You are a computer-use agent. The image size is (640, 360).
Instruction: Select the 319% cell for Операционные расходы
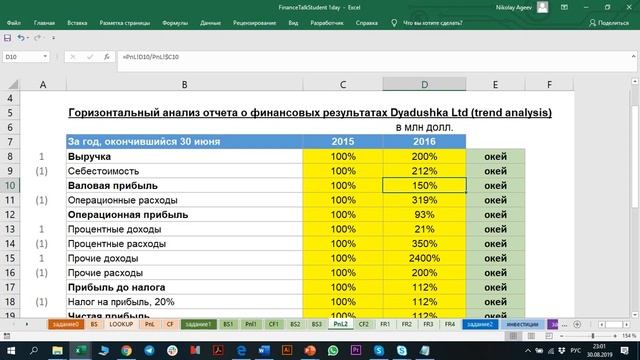pos(424,200)
